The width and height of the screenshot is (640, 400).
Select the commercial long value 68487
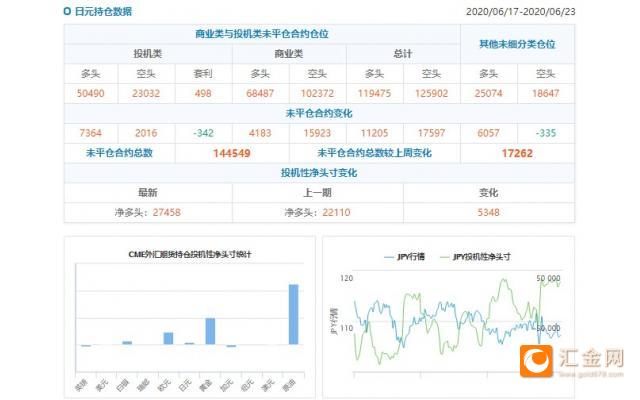tap(260, 93)
